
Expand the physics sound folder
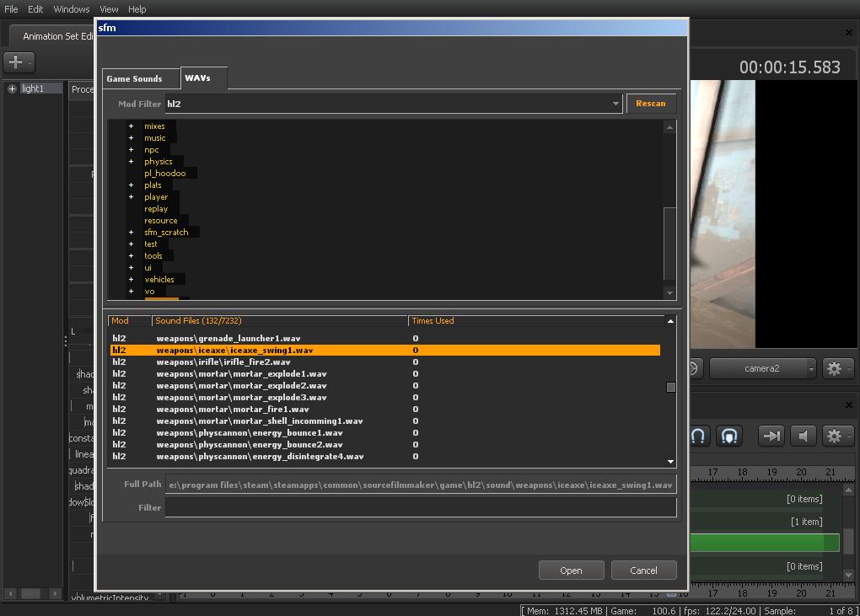(131, 162)
